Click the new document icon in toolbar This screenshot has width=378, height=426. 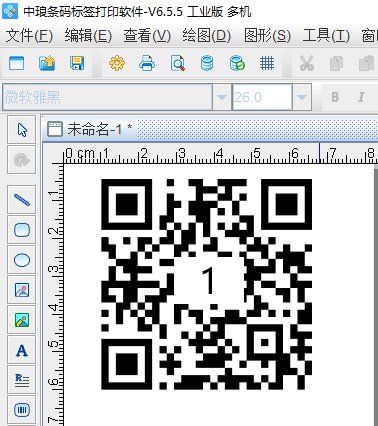(x=17, y=63)
